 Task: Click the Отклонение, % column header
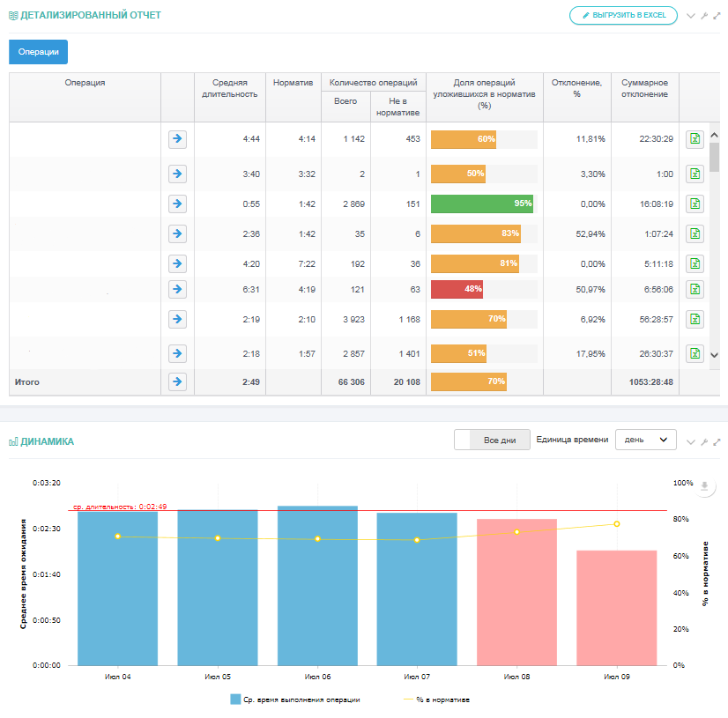click(576, 88)
